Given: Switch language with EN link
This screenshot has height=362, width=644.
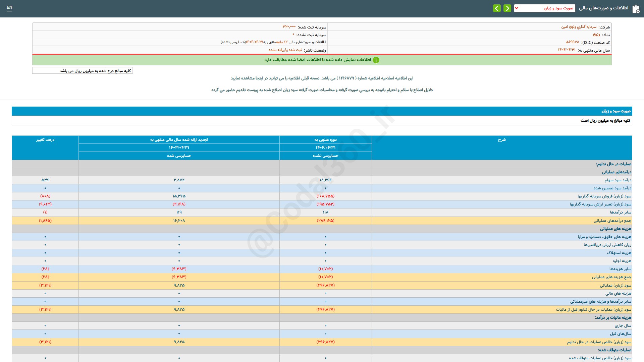Looking at the screenshot, I should tap(9, 7).
